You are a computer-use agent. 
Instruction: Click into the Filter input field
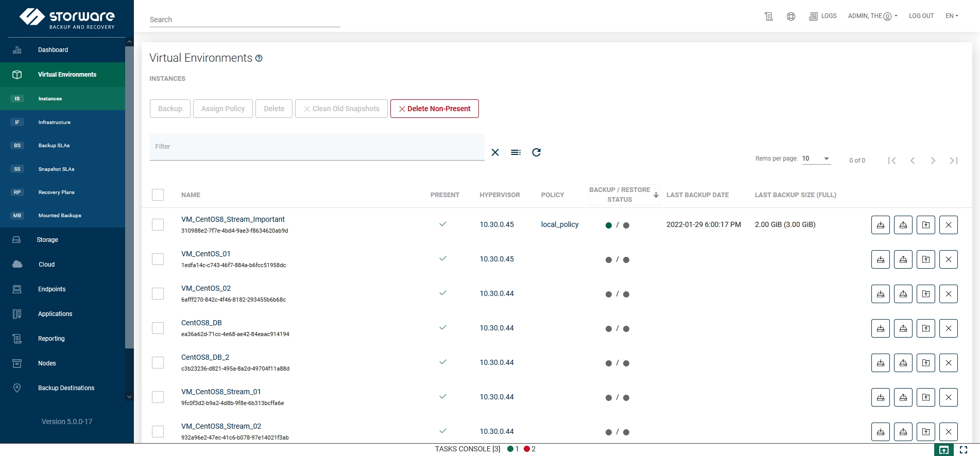pos(317,147)
